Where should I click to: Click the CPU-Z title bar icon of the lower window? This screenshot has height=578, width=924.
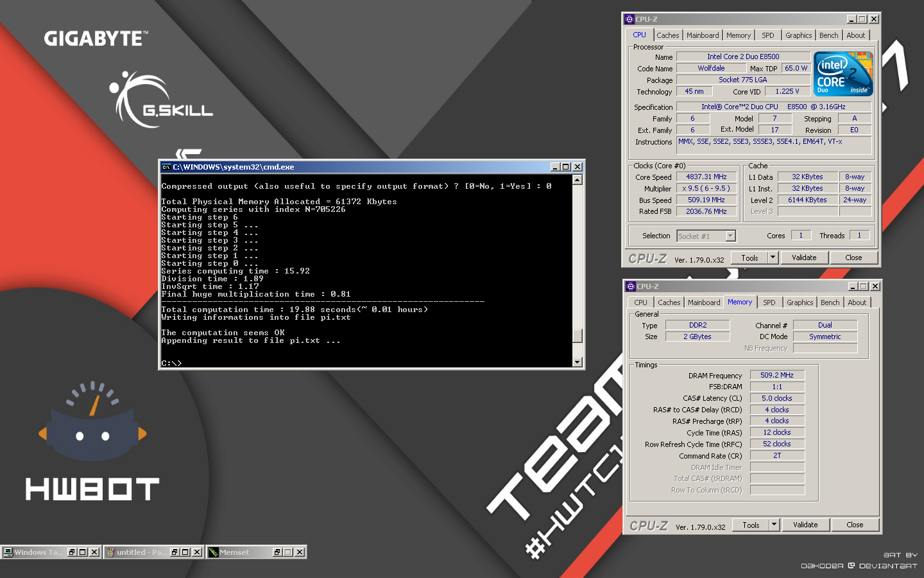click(x=631, y=286)
